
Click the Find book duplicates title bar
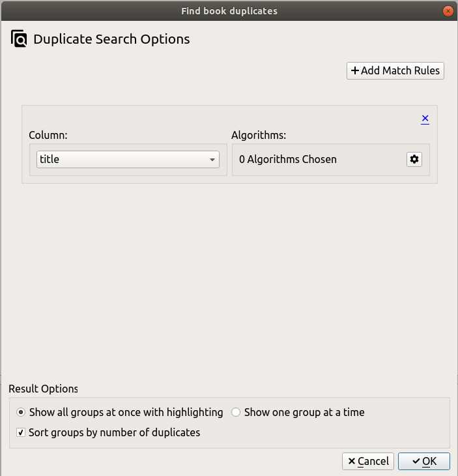229,10
